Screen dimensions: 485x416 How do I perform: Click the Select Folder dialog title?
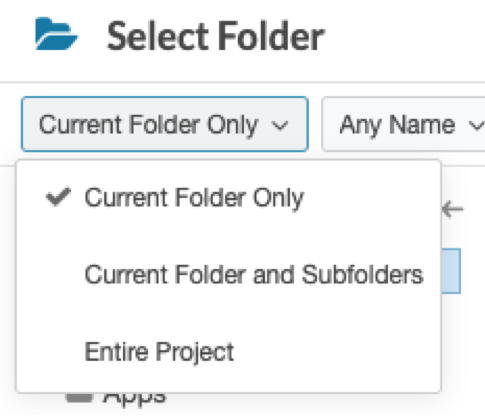coord(215,36)
